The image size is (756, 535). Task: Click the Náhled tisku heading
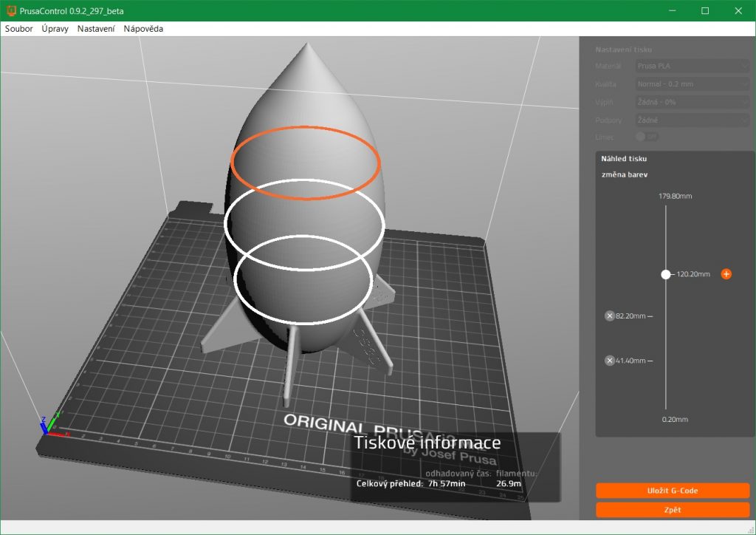click(x=624, y=158)
